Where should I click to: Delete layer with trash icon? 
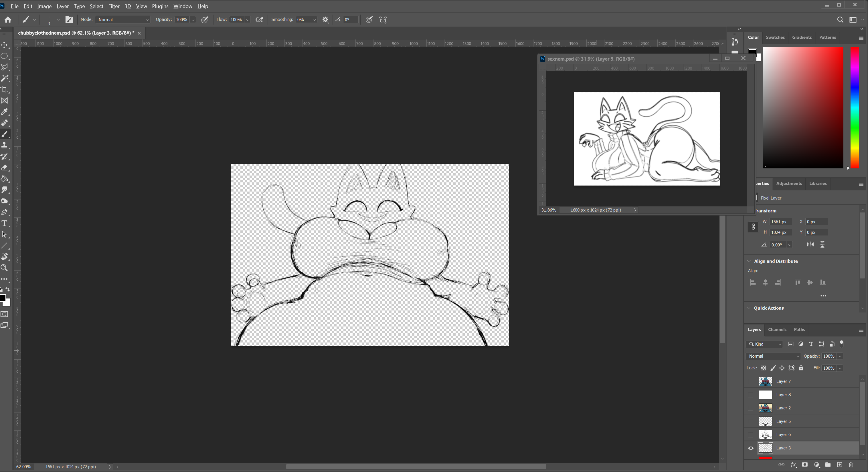[x=851, y=465]
